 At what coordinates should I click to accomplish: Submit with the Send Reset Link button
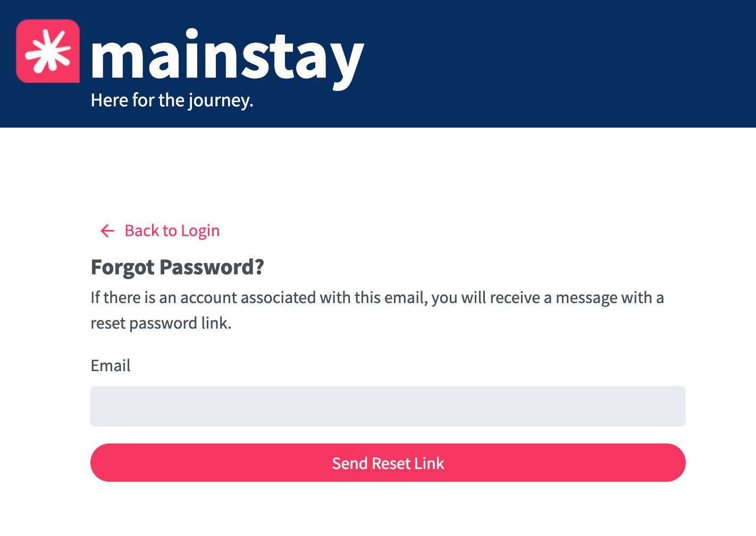pyautogui.click(x=388, y=463)
